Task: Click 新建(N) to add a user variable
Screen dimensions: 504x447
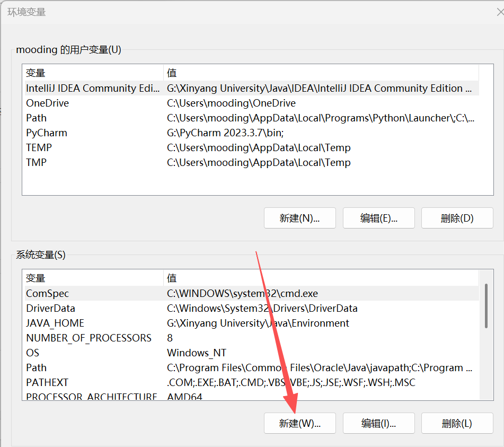Action: [x=299, y=218]
